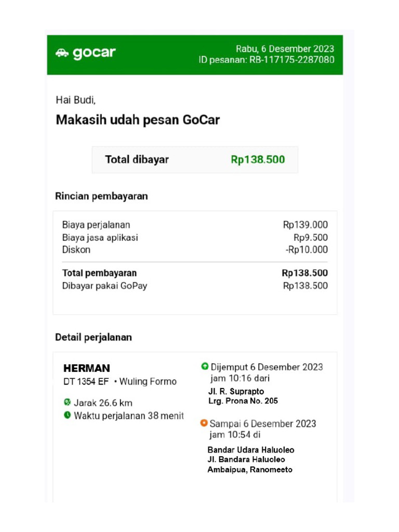Image resolution: width=399 pixels, height=532 pixels.
Task: Click the green Rp138.500 total amount
Action: (x=258, y=159)
